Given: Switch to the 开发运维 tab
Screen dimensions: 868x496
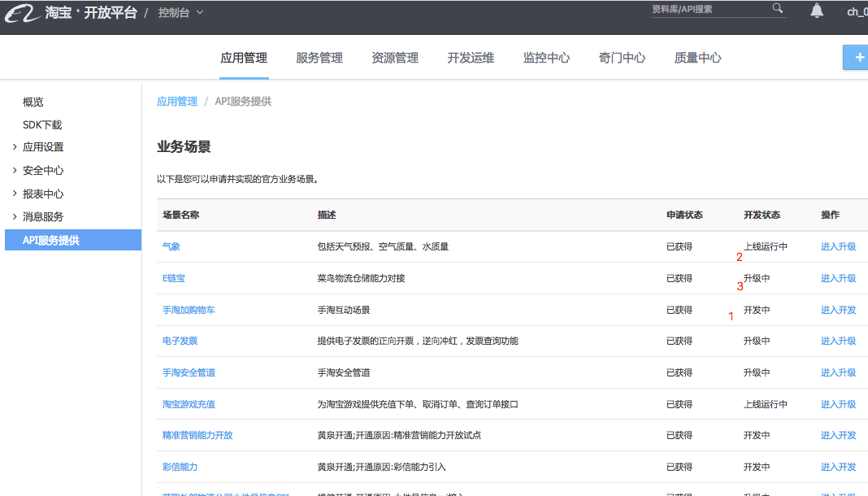Looking at the screenshot, I should click(x=471, y=58).
